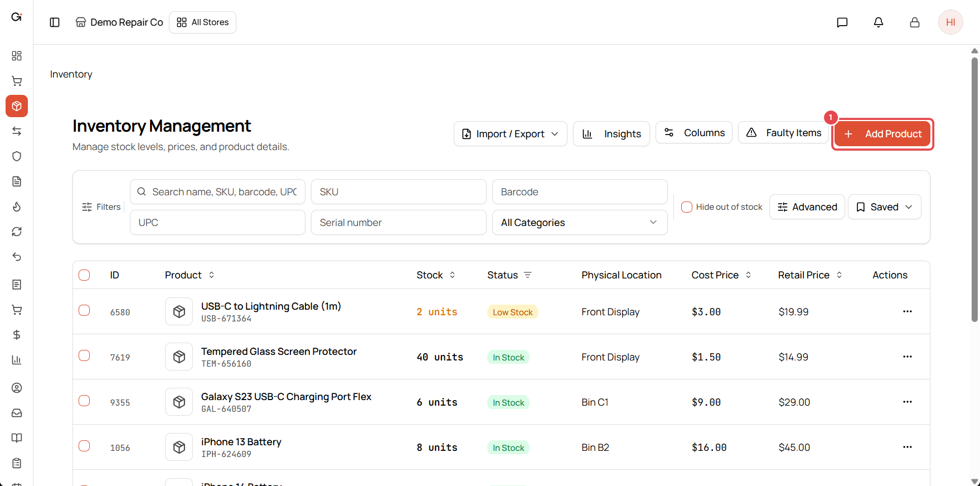Focus the SKU filter field
980x486 pixels.
click(399, 192)
